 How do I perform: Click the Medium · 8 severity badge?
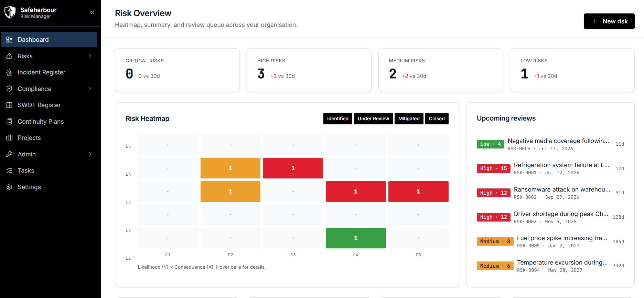(x=495, y=242)
